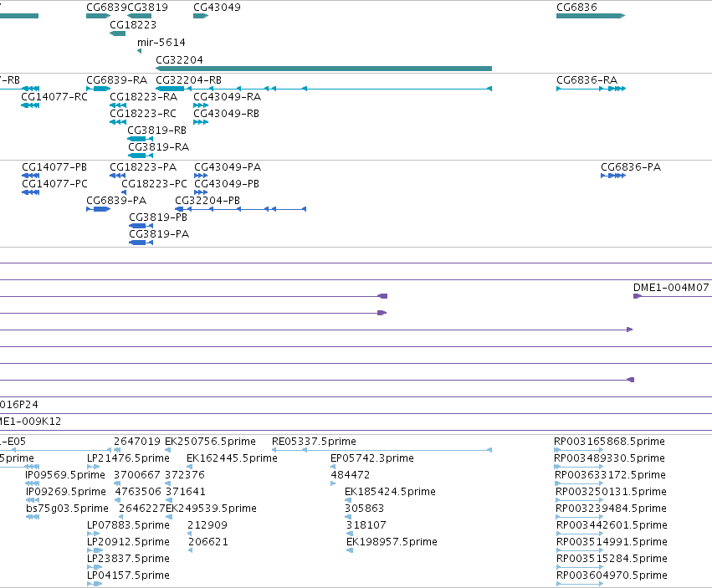
Task: Select the DME1-009K12 clone label
Action: 30,422
